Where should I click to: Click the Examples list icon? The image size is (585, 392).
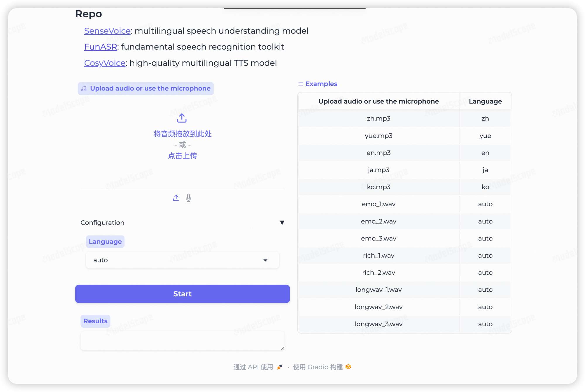pyautogui.click(x=300, y=84)
